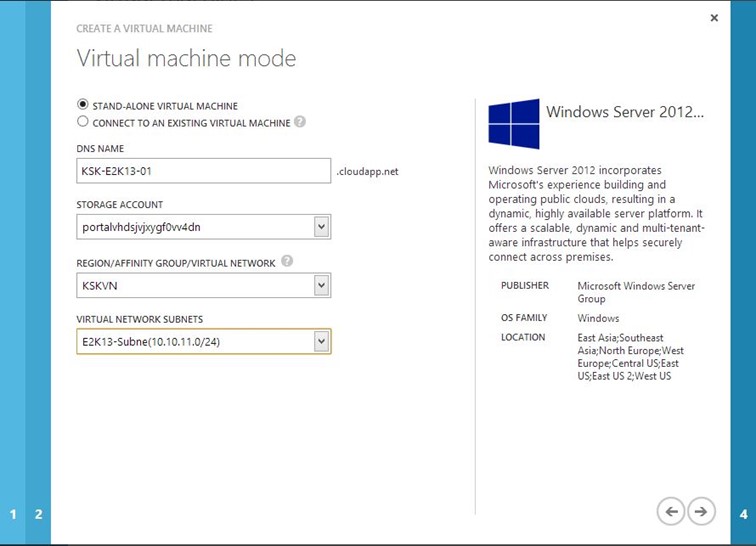Go to wizard step 1
The width and height of the screenshot is (756, 546).
pos(13,514)
